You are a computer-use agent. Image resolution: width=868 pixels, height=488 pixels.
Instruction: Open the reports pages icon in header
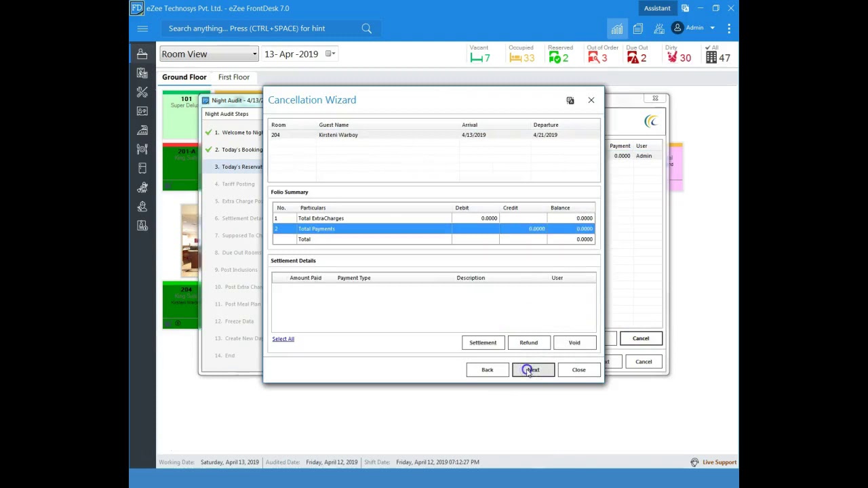pos(638,28)
